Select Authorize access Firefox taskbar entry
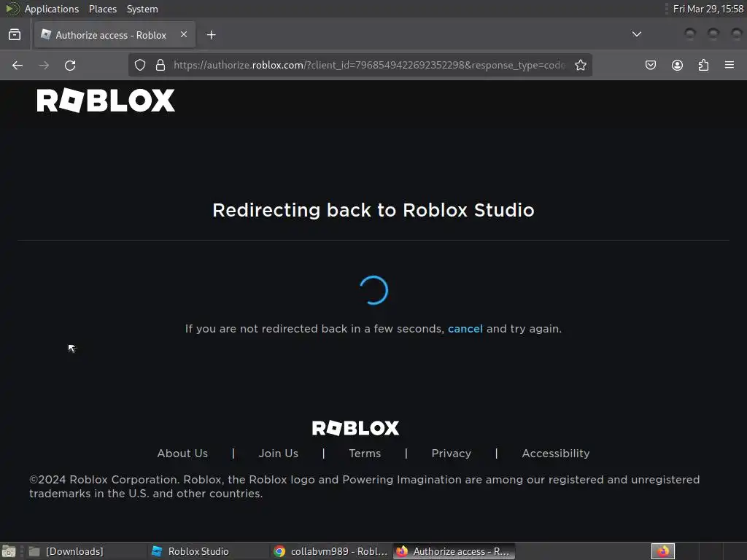 click(454, 551)
